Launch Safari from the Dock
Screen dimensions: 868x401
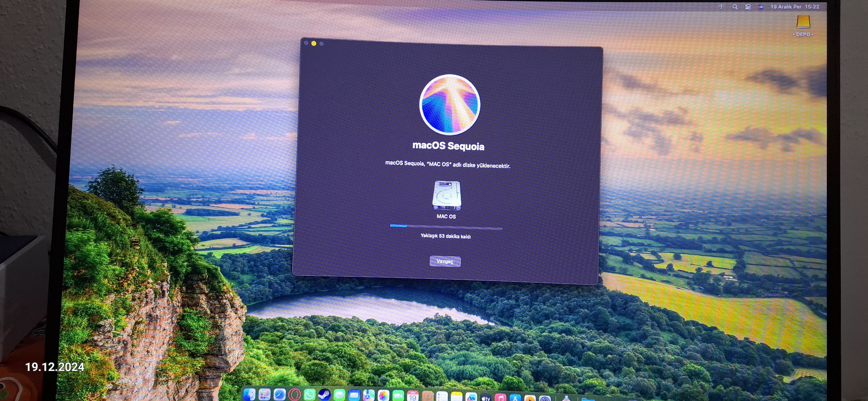280,395
